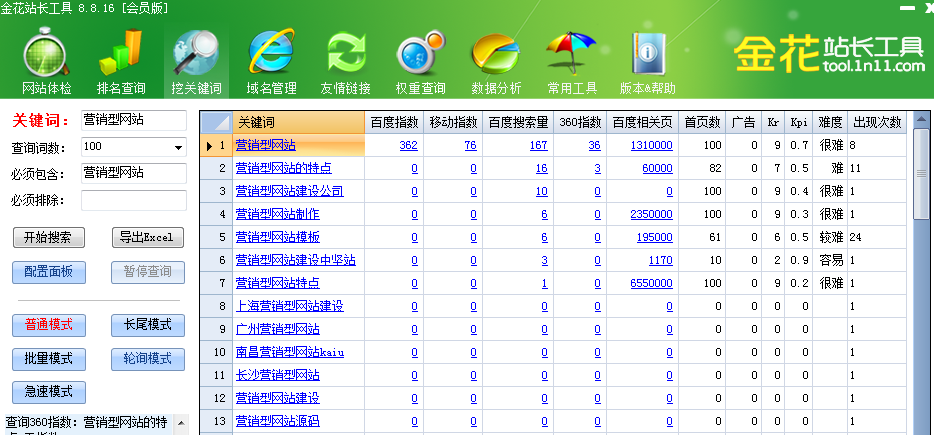The width and height of the screenshot is (934, 435).
Task: Open the 权重查询 weight query tool
Action: (420, 62)
